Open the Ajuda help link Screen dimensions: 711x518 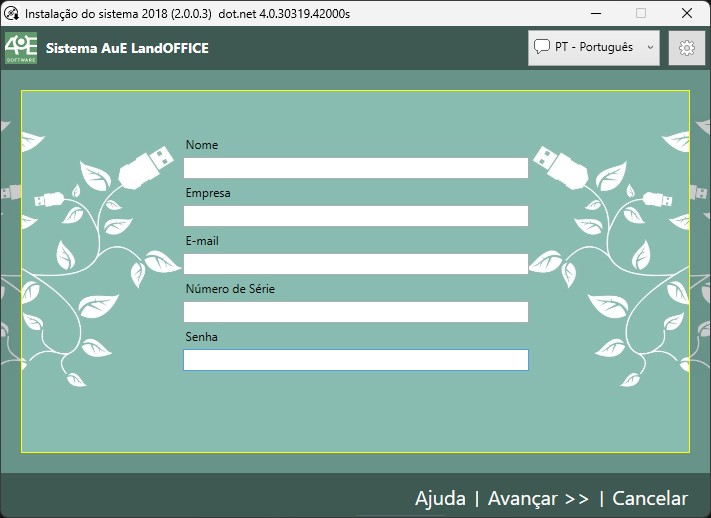click(x=440, y=498)
